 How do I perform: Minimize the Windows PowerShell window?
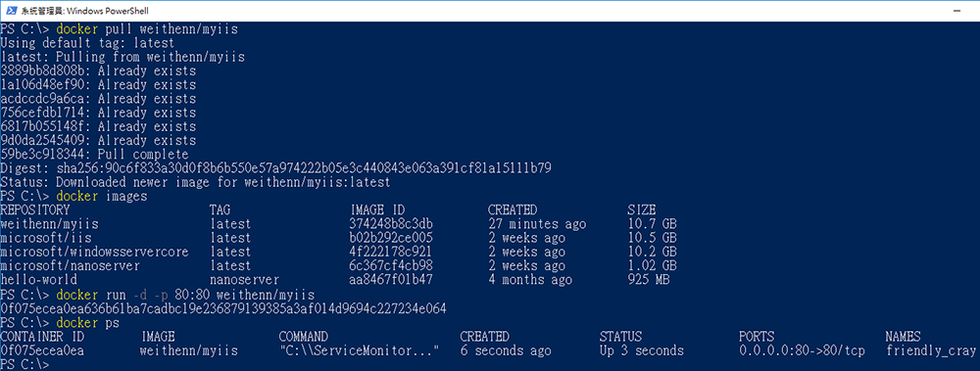956,11
